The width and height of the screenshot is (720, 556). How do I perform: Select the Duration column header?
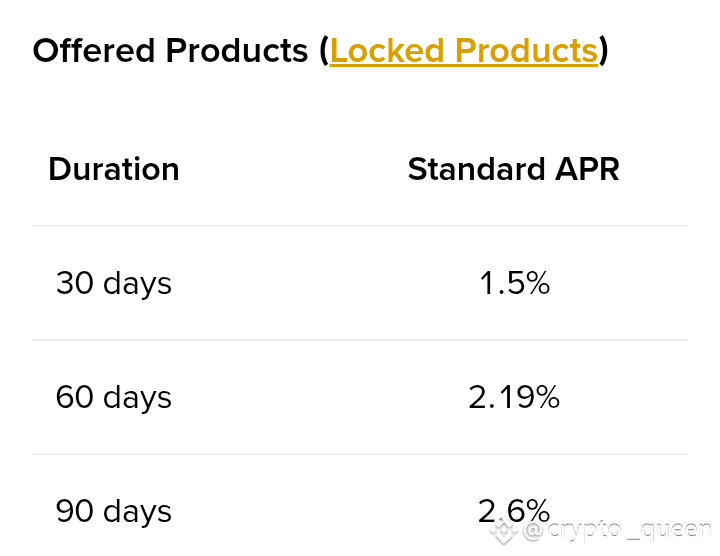coord(113,168)
